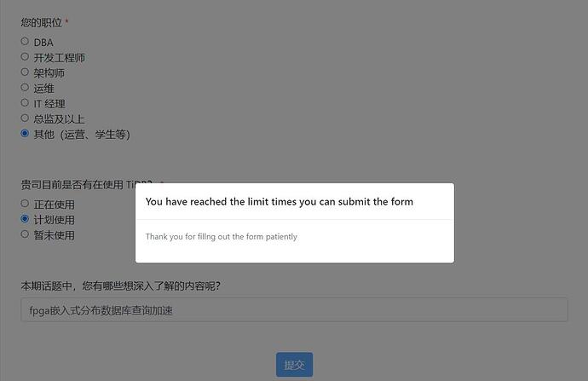Choose 正在使用 for TiDB usage
Image resolution: width=588 pixels, height=381 pixels.
[25, 204]
